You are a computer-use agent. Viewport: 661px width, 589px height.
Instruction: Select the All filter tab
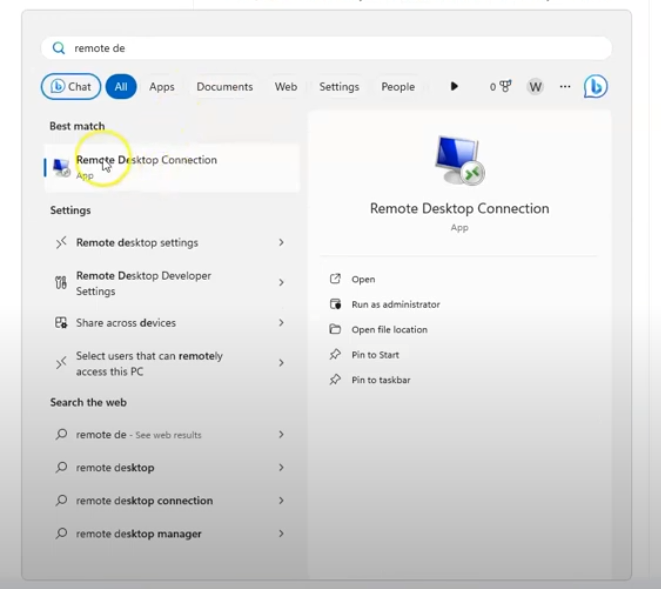121,86
